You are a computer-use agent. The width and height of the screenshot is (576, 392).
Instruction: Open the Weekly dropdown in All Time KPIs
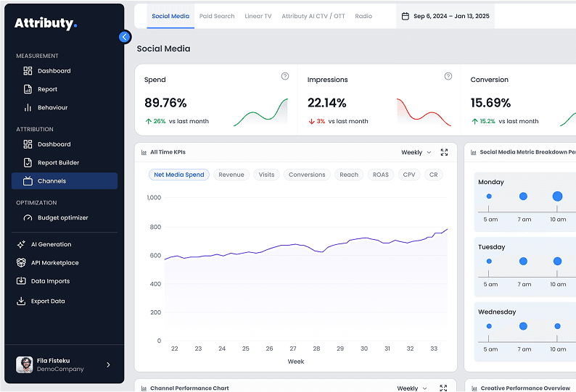(416, 153)
